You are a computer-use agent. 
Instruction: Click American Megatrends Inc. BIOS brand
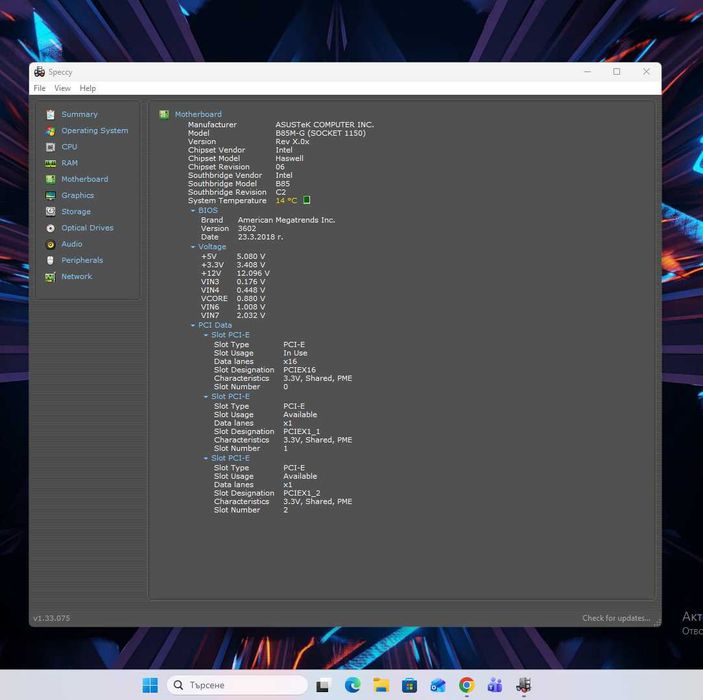286,220
